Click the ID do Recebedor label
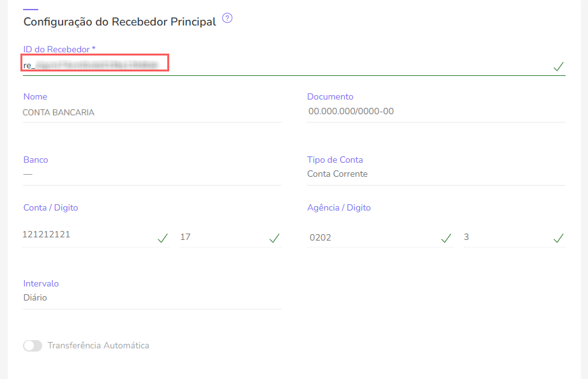 (x=55, y=48)
